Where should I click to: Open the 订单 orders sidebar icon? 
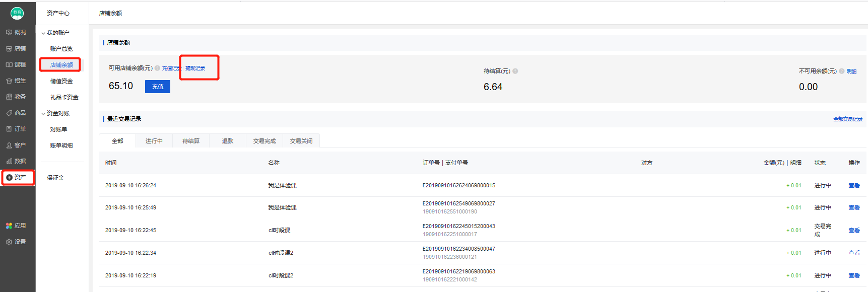pos(9,129)
